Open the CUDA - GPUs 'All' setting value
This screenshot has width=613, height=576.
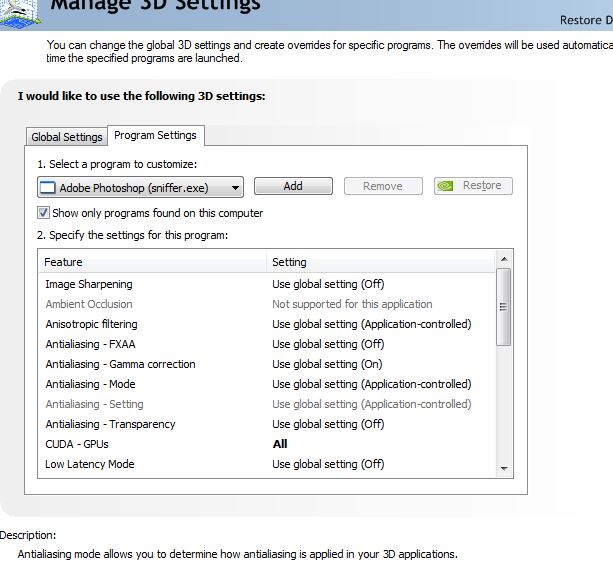pyautogui.click(x=280, y=444)
